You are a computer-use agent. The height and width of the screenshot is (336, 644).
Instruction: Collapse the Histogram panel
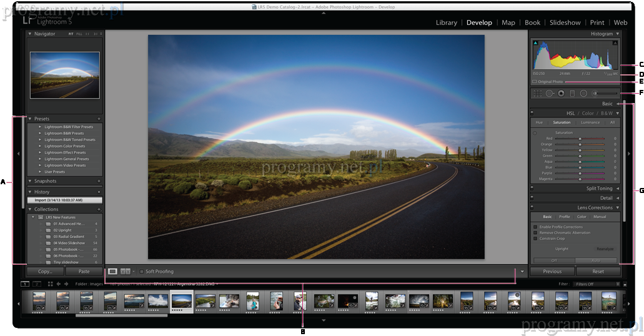click(x=617, y=34)
